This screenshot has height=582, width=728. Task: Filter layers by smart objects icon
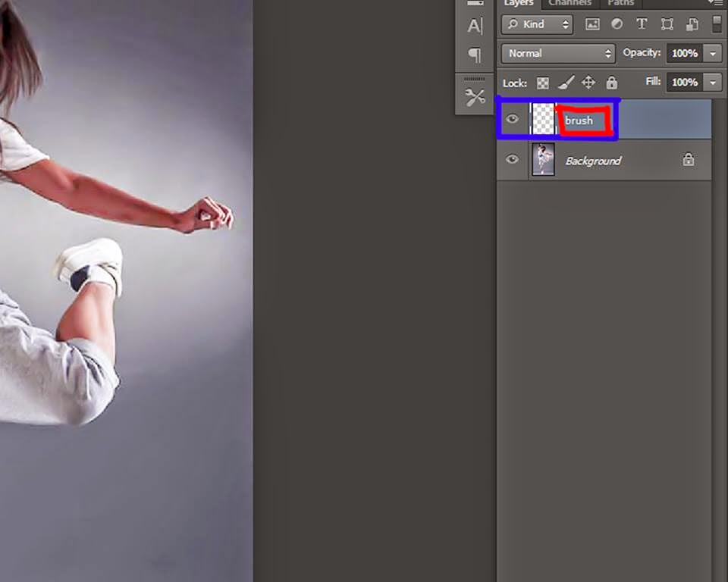click(692, 24)
